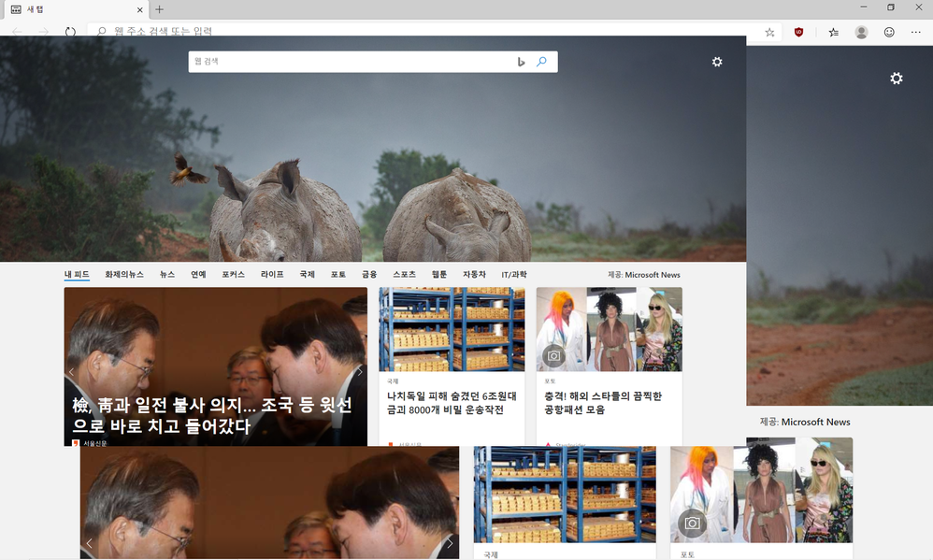Refresh the page with the reload icon
The width and height of the screenshot is (933, 560).
(x=70, y=31)
